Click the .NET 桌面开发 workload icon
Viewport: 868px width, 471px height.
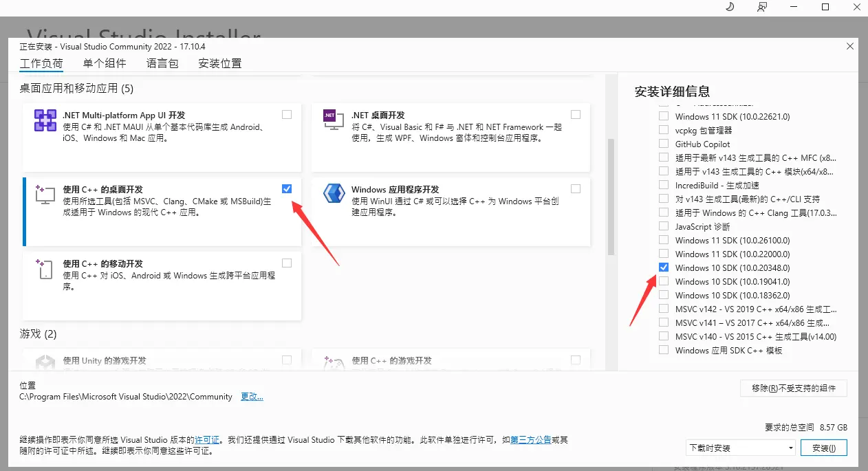(x=334, y=120)
